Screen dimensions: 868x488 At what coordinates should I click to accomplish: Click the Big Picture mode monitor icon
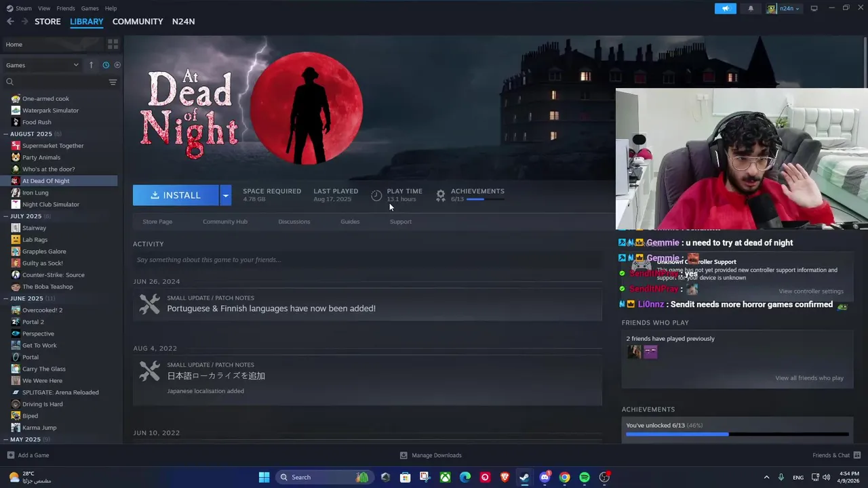[814, 8]
